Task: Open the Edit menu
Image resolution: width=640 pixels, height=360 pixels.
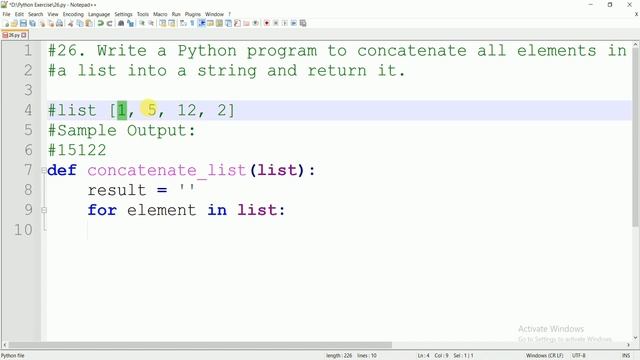Action: tap(19, 14)
